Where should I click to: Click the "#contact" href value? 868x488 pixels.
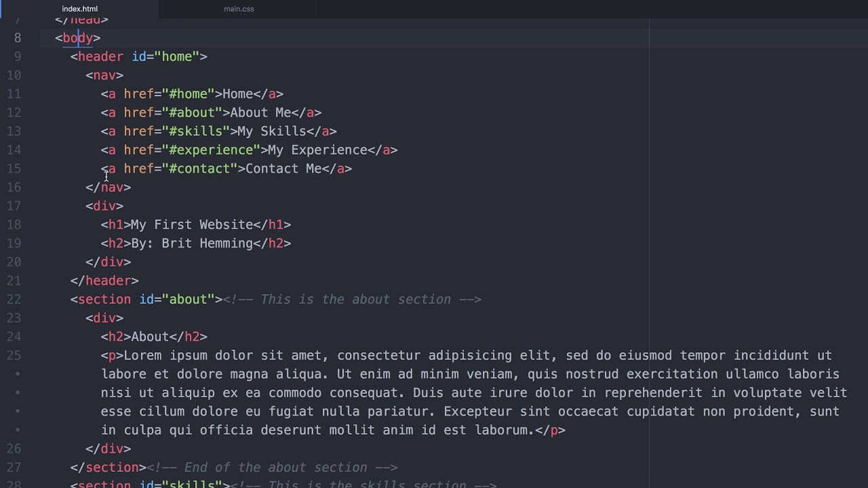click(x=199, y=169)
